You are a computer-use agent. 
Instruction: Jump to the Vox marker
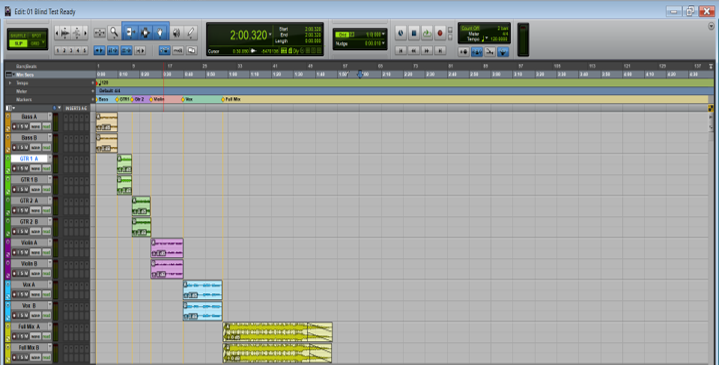(187, 99)
